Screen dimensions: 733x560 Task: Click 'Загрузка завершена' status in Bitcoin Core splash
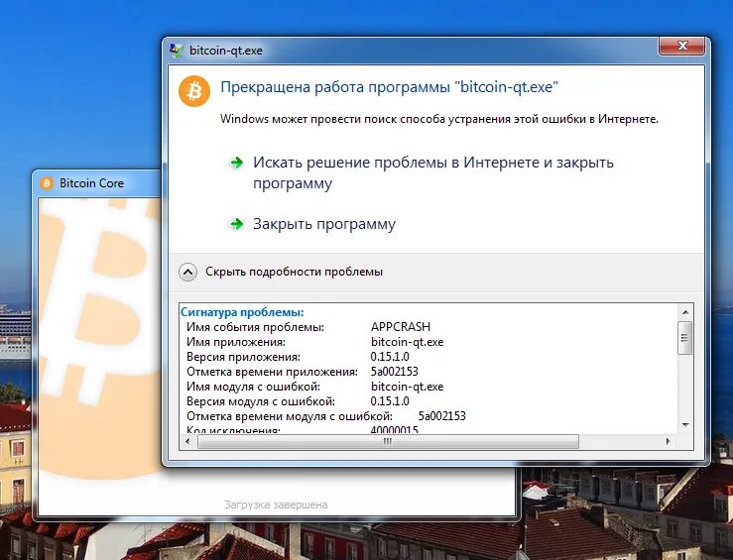pos(276,504)
